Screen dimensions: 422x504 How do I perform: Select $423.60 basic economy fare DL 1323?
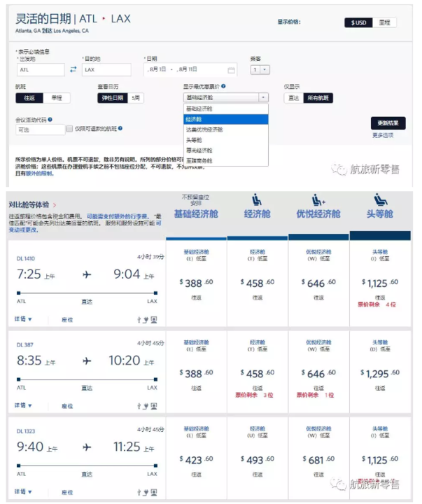point(196,460)
